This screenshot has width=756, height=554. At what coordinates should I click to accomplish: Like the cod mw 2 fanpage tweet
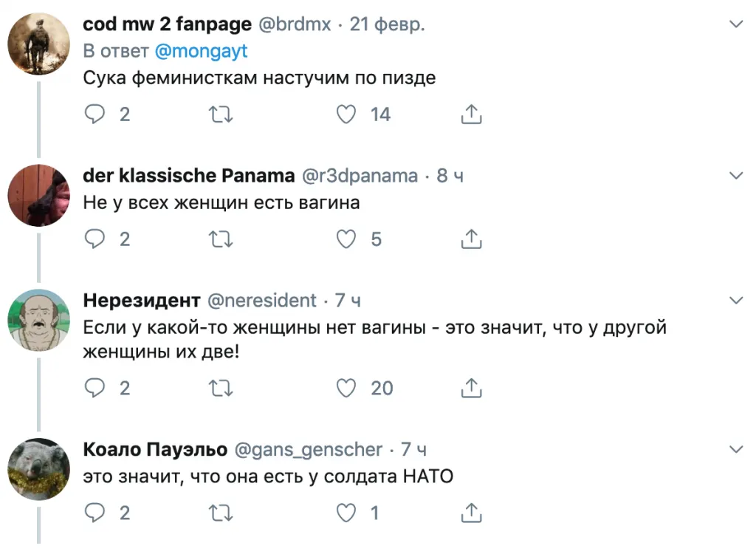347,114
